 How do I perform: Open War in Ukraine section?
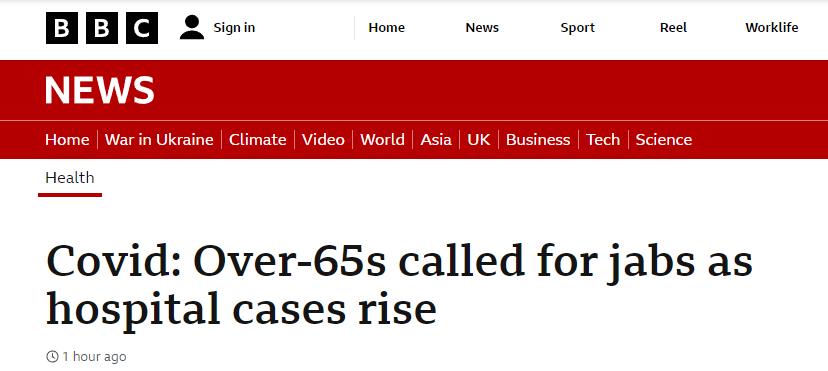pos(159,139)
